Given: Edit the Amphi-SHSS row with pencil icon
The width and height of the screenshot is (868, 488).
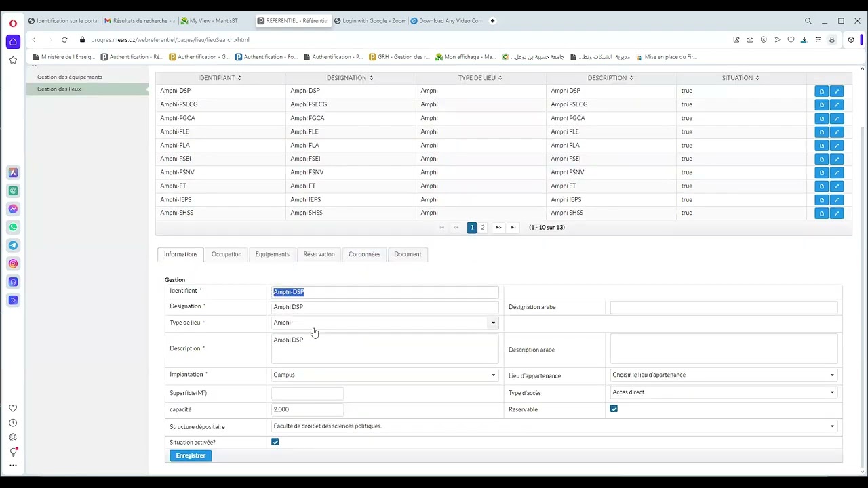Looking at the screenshot, I should click(x=837, y=213).
